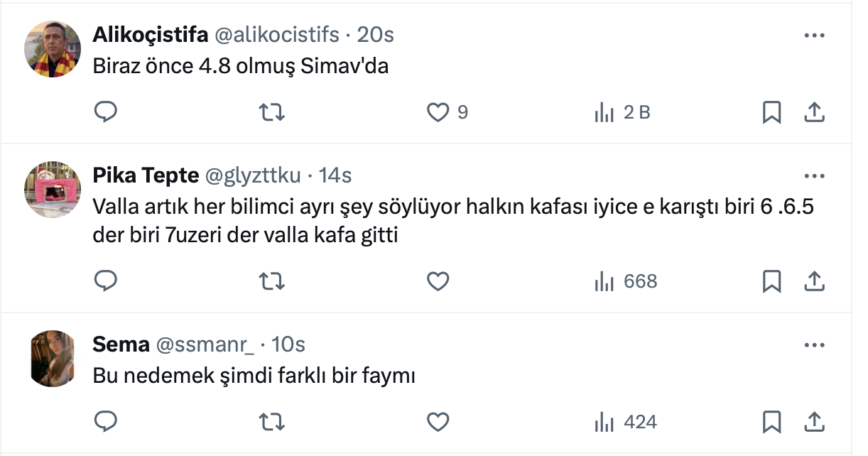Open the Pika Tepte display name link
Screen dimensions: 868x456
coord(146,175)
